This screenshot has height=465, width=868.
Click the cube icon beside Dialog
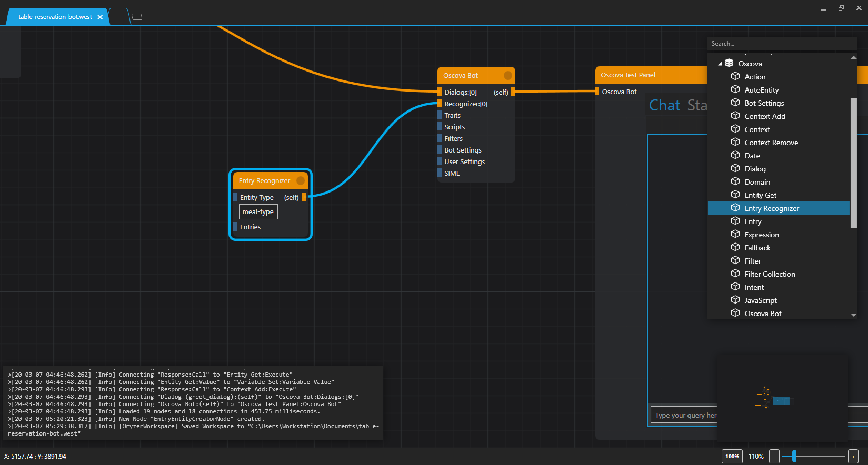pos(735,168)
